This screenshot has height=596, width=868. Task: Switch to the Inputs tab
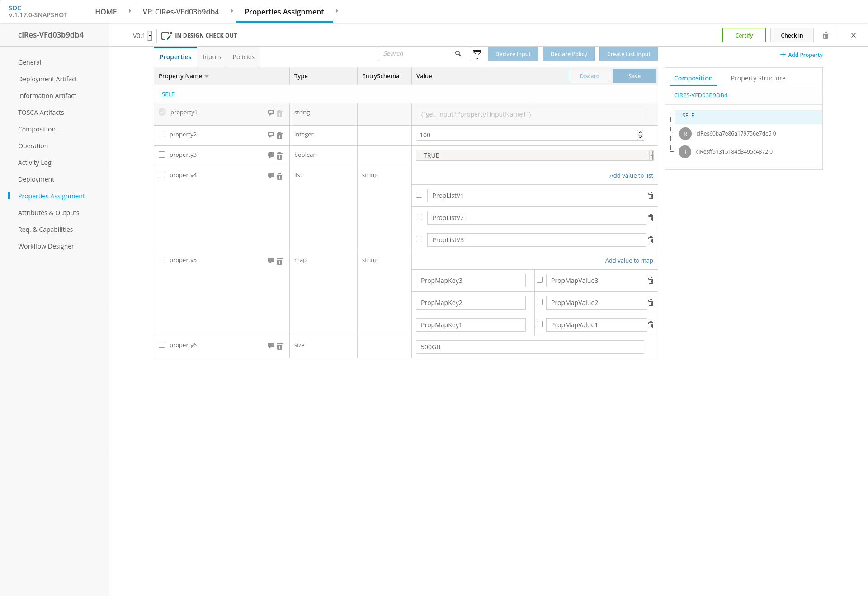[212, 57]
